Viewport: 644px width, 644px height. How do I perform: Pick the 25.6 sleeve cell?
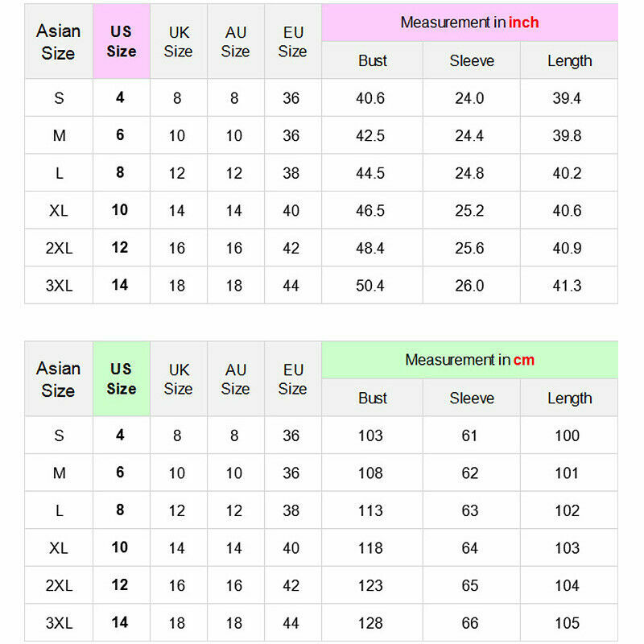(x=469, y=248)
